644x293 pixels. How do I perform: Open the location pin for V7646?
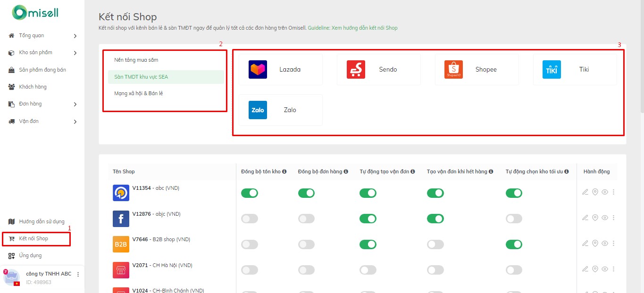(595, 244)
